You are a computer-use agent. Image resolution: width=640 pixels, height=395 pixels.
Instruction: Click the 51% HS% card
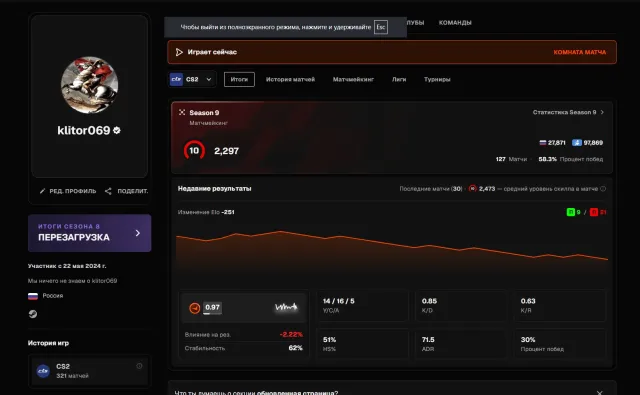362,344
